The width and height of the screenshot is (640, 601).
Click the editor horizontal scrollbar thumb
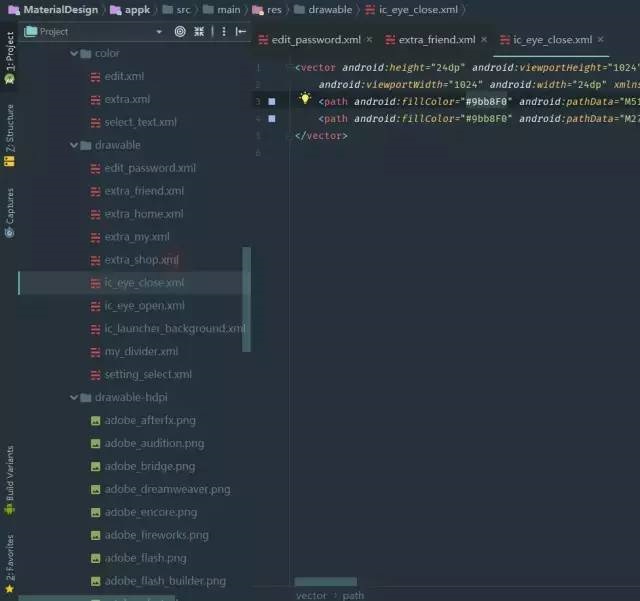[x=326, y=581]
